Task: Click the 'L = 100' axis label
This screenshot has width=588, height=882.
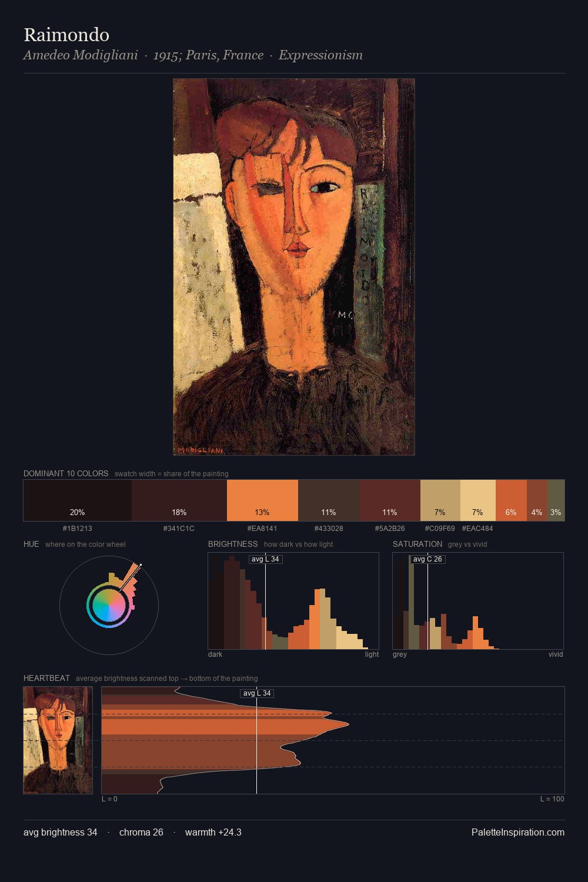Action: click(x=552, y=799)
